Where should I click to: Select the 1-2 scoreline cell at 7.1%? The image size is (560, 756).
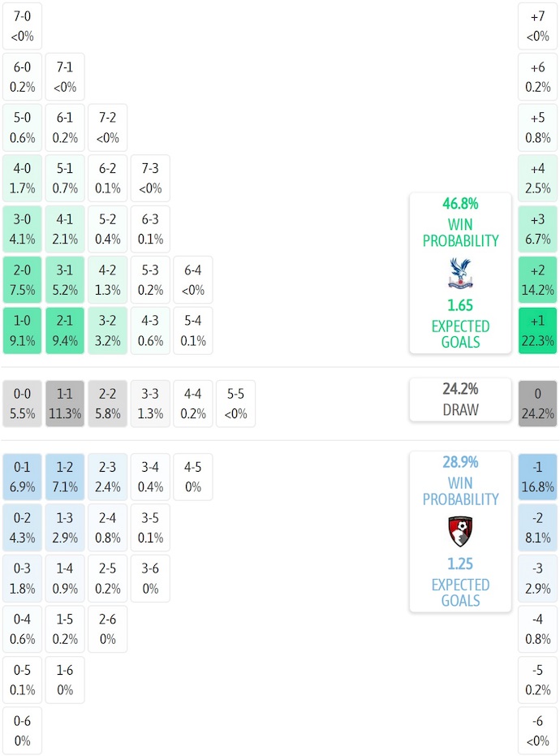(65, 477)
